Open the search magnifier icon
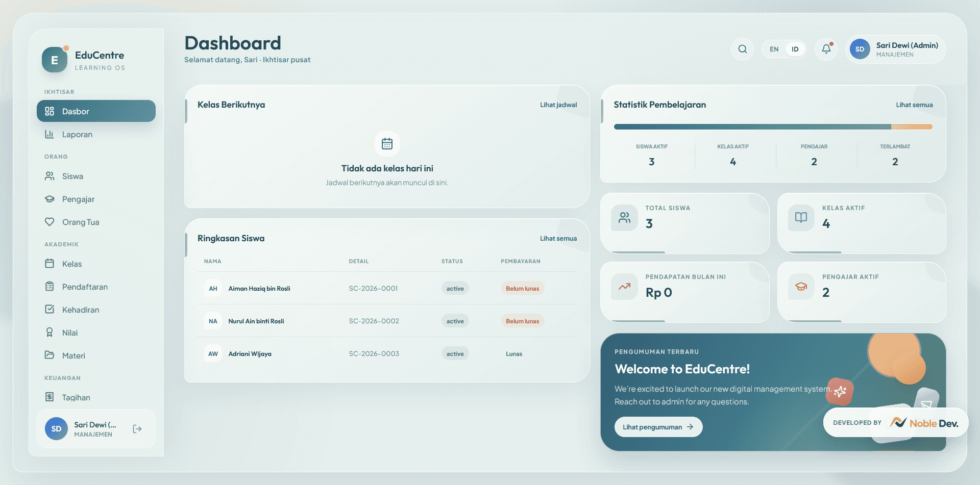 (x=743, y=49)
